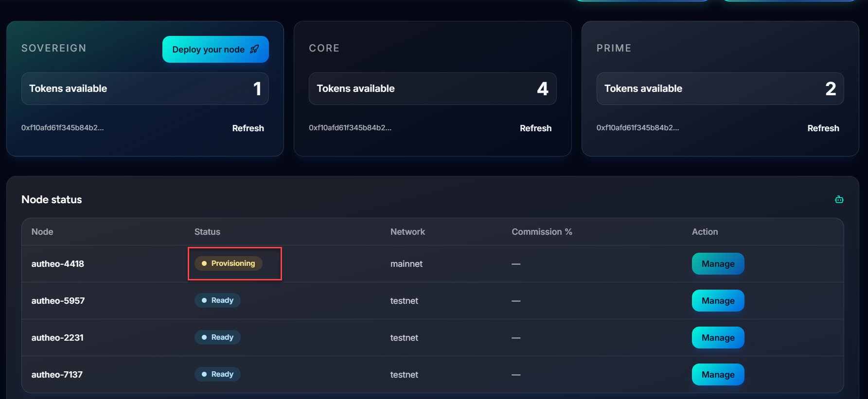
Task: Click the Provisioning status badge
Action: (229, 263)
